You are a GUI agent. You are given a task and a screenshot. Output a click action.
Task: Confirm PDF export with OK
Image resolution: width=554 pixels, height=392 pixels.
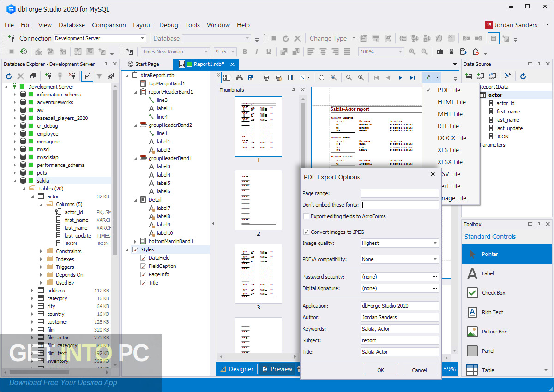(x=381, y=370)
